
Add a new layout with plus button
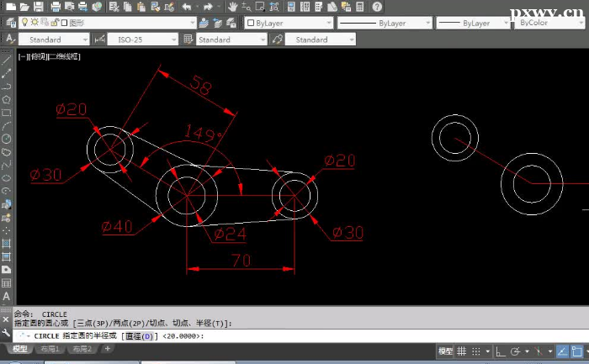[107, 349]
